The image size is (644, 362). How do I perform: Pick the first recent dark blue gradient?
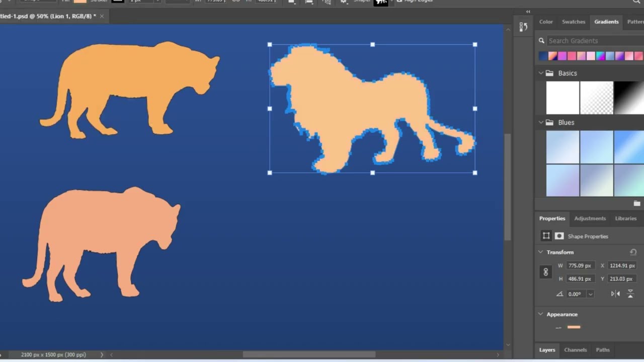tap(543, 56)
